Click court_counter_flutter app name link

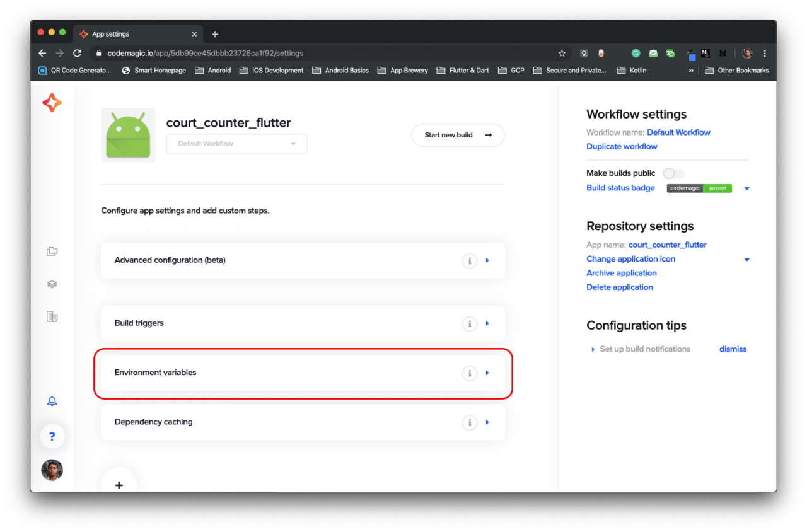668,245
